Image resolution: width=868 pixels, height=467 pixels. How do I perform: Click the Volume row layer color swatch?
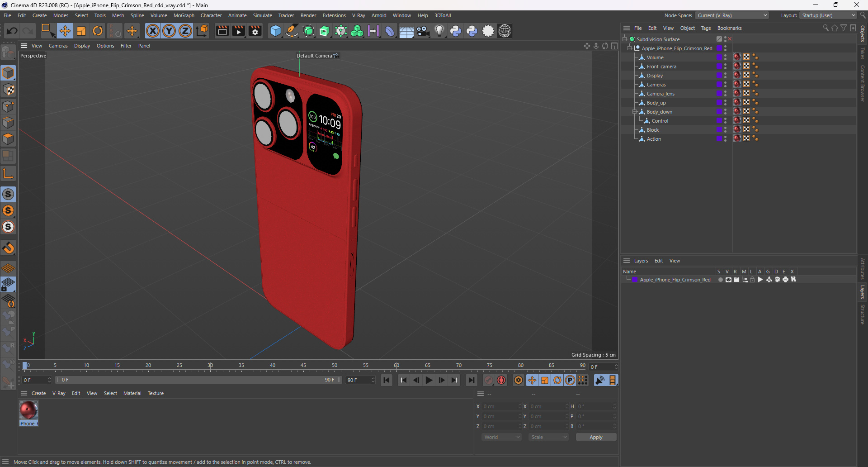(719, 57)
